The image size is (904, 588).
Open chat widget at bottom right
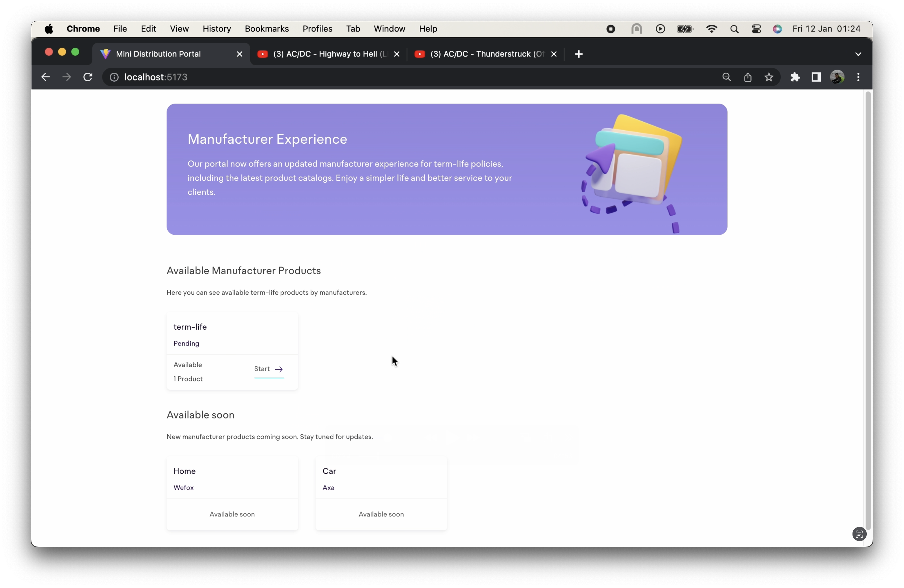click(x=859, y=534)
